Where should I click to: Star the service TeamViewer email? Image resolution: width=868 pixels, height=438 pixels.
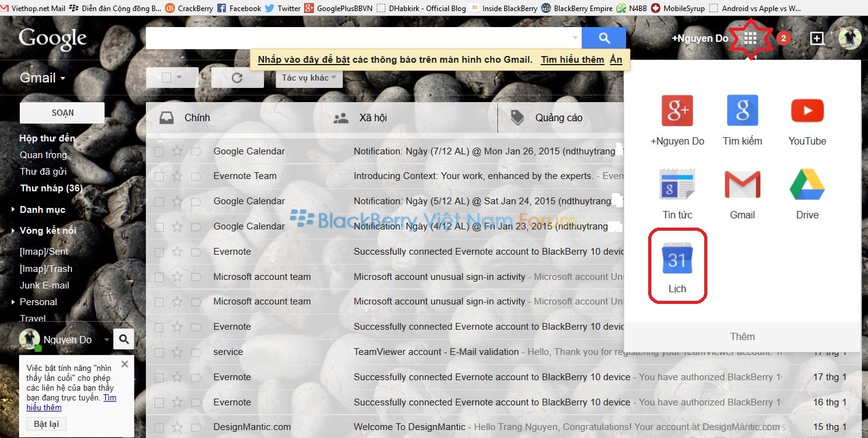coord(177,352)
